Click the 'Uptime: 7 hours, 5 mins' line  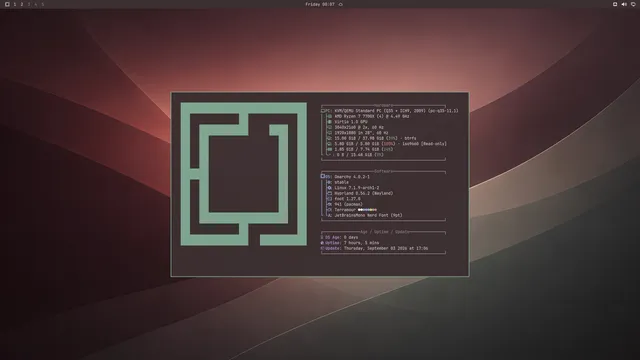click(350, 243)
